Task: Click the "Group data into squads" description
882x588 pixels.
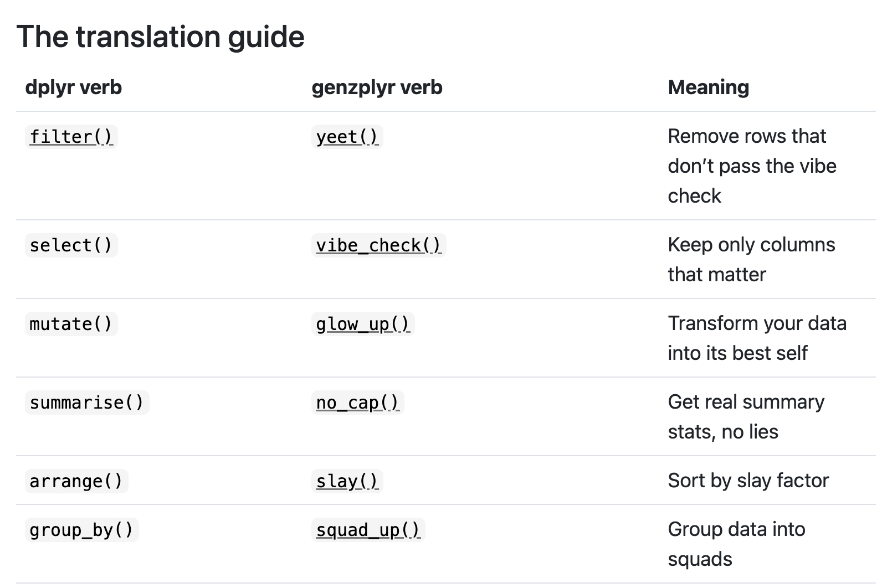Action: coord(736,544)
